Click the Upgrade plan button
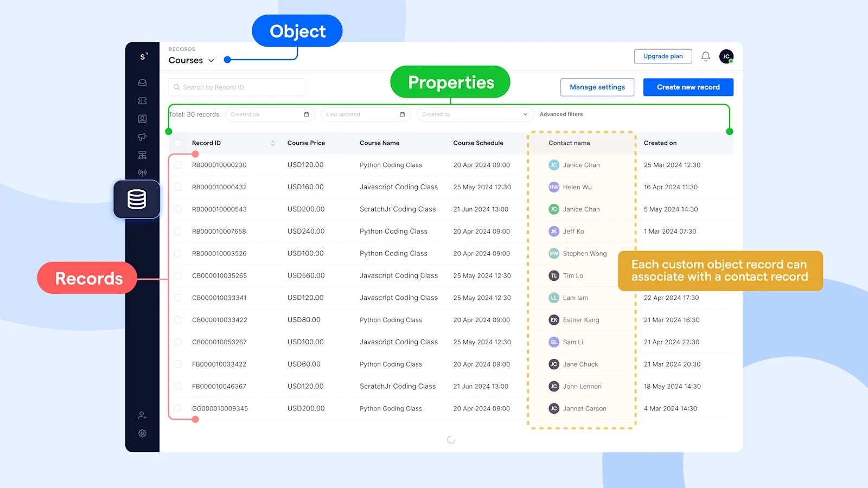Viewport: 868px width, 488px height. click(x=663, y=56)
